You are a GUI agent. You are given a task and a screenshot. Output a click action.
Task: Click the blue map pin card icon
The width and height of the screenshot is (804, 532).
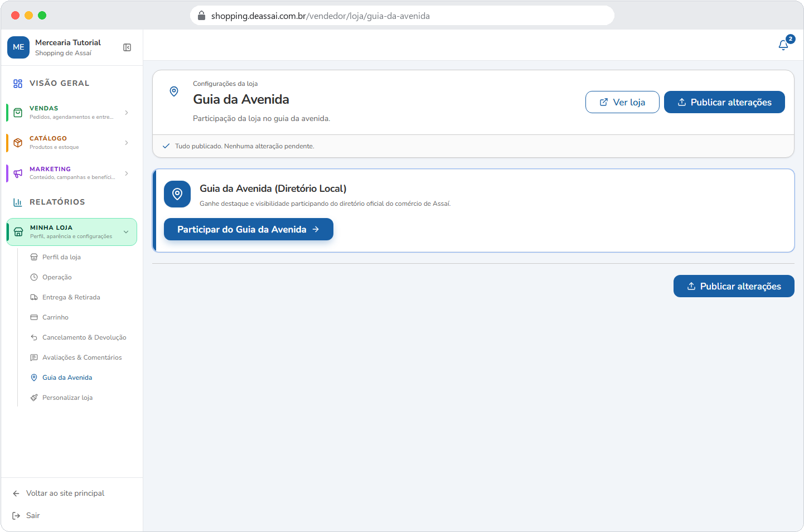(x=177, y=194)
